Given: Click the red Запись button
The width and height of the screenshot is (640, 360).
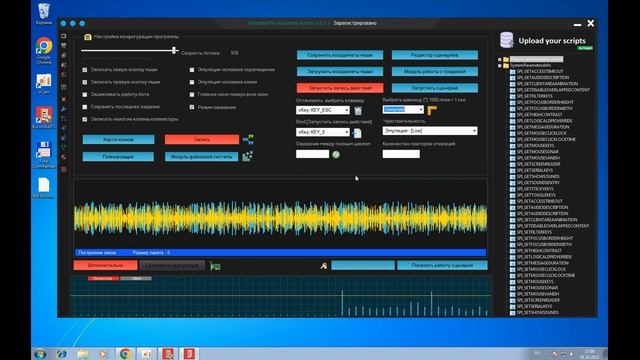Looking at the screenshot, I should pos(202,140).
